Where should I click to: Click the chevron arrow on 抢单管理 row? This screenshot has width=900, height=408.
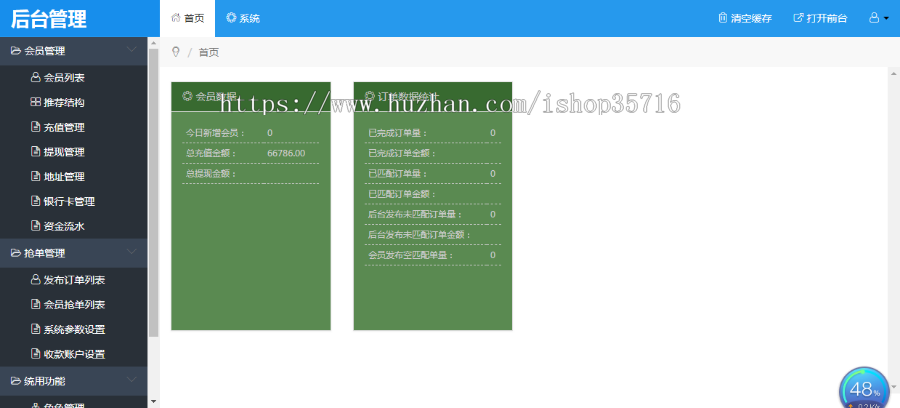pyautogui.click(x=131, y=252)
